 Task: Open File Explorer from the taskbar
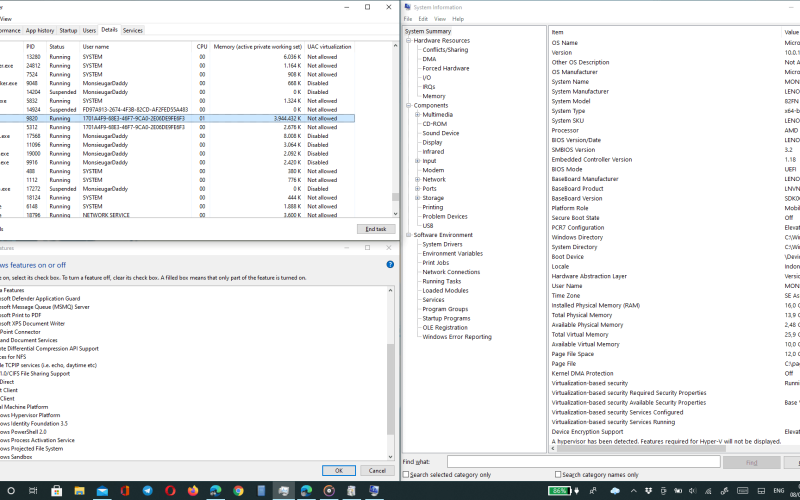(x=79, y=491)
